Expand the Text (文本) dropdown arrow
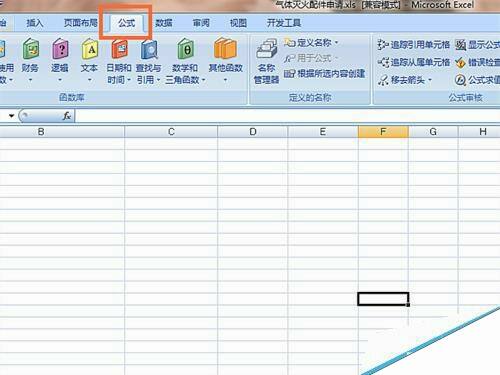Viewport: 500px width, 375px height. (x=90, y=80)
